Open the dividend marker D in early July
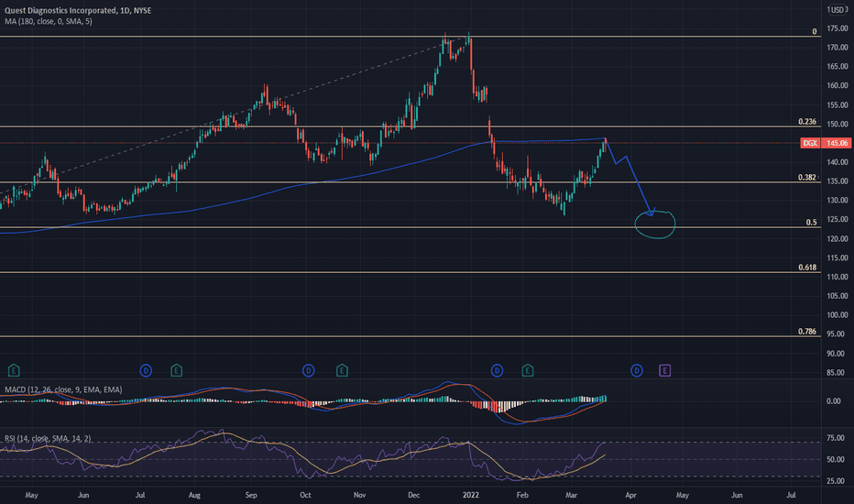The height and width of the screenshot is (504, 854). (146, 371)
